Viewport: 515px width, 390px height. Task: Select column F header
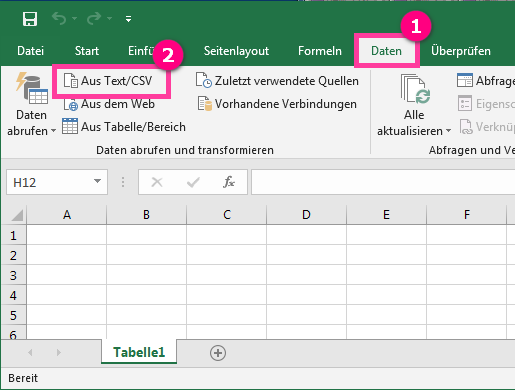coord(467,215)
